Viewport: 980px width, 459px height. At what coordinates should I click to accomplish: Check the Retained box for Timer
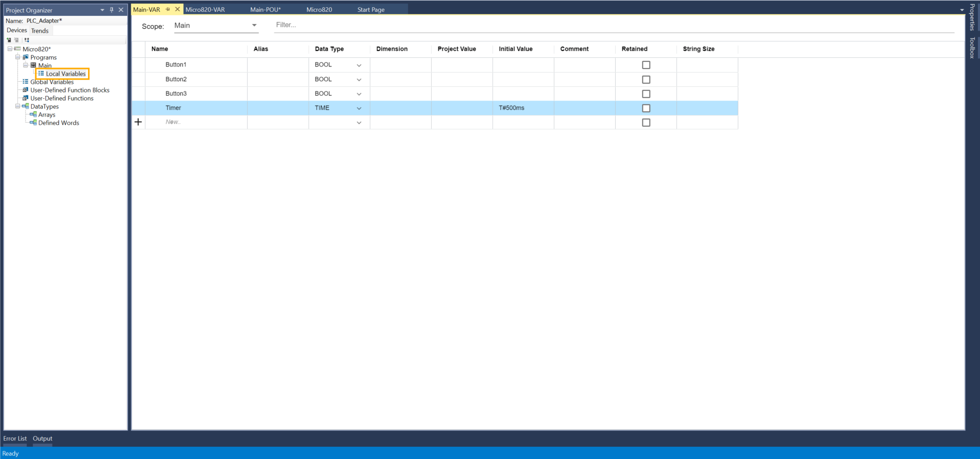point(646,108)
